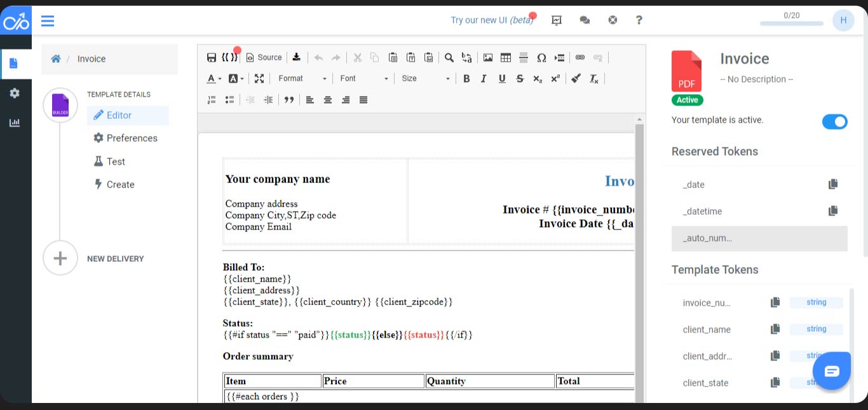Go to the Test section
Screen dimensions: 868x410
coord(116,161)
